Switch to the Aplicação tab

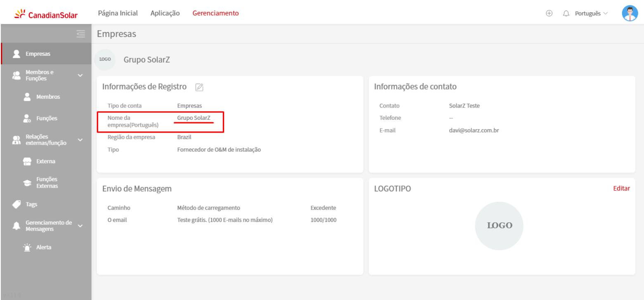pyautogui.click(x=165, y=13)
